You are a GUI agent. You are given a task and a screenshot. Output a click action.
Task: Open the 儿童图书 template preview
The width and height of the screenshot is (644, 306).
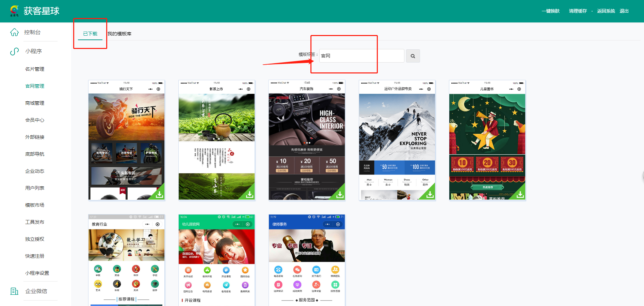coord(487,140)
